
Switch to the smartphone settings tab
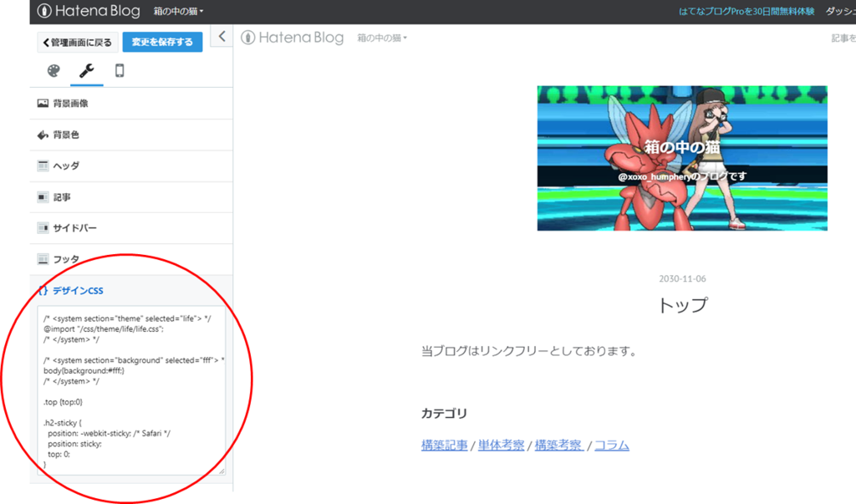point(120,71)
